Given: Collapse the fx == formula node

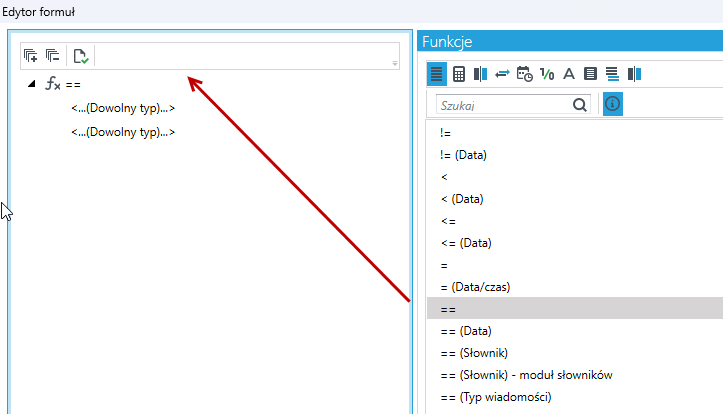Looking at the screenshot, I should point(31,84).
